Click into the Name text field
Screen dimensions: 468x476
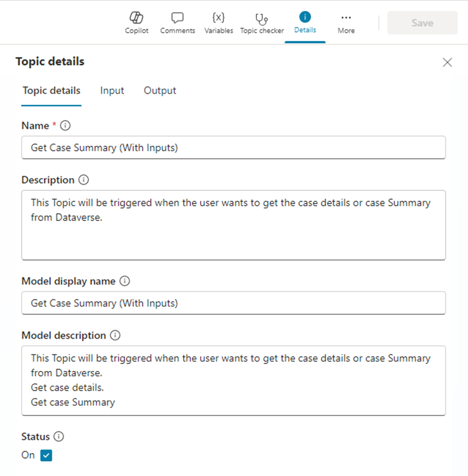coord(233,148)
